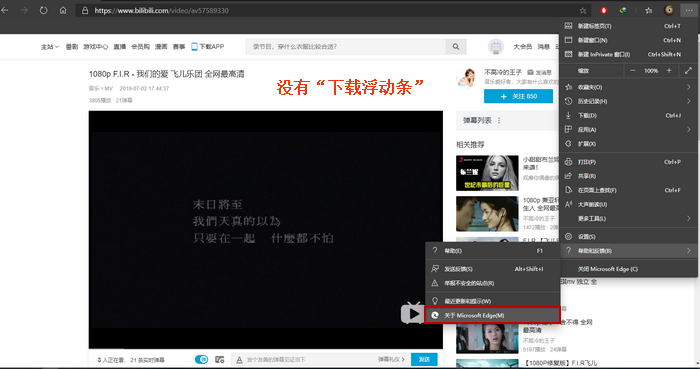Image resolution: width=700 pixels, height=369 pixels.
Task: Click the browser refresh icon
Action: click(x=43, y=10)
